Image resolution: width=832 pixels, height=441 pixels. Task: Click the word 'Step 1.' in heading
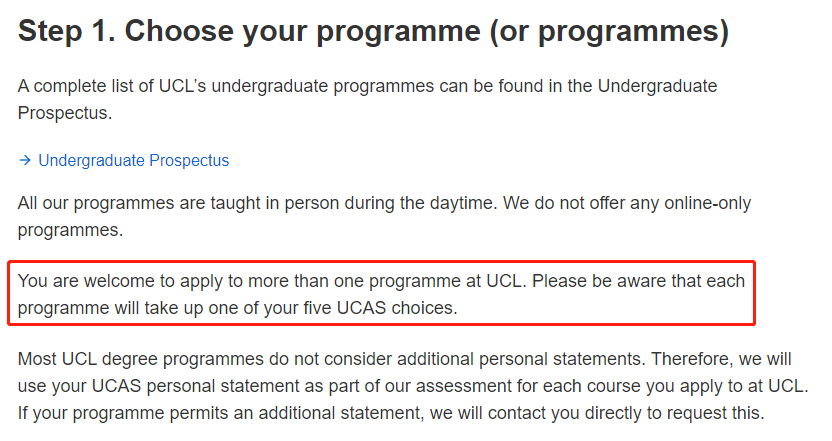(66, 31)
